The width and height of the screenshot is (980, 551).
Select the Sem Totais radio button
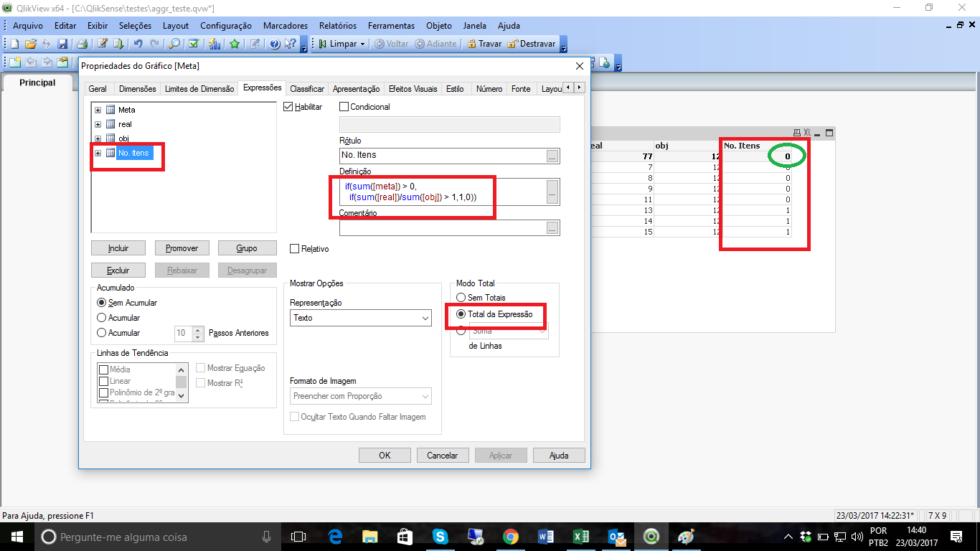point(461,297)
